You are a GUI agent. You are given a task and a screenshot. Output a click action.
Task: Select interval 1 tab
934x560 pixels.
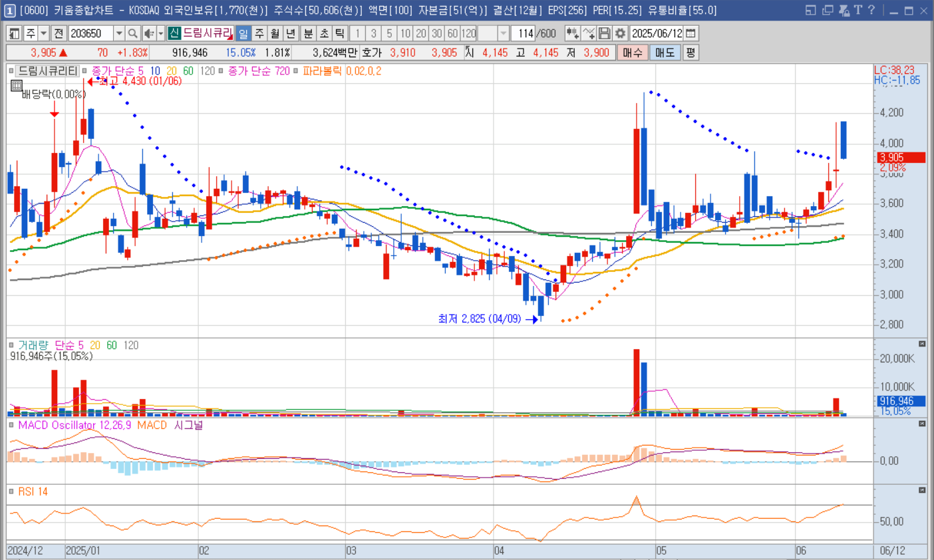pyautogui.click(x=358, y=33)
